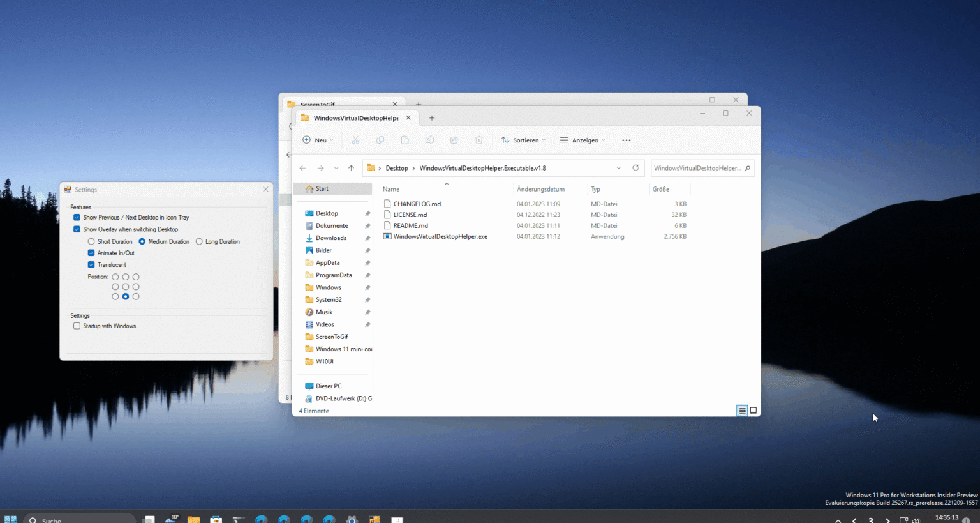Click the Delete icon in the toolbar

tap(479, 140)
